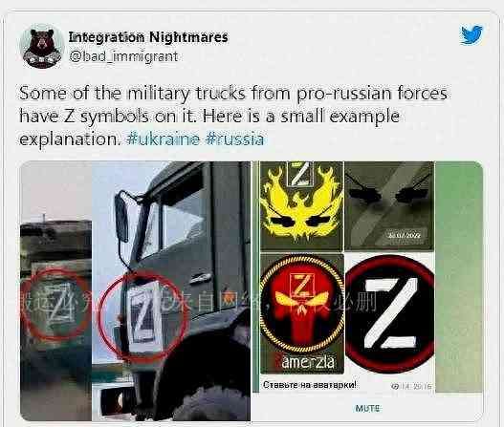Click the Zamerzla caption text

[x=304, y=362]
